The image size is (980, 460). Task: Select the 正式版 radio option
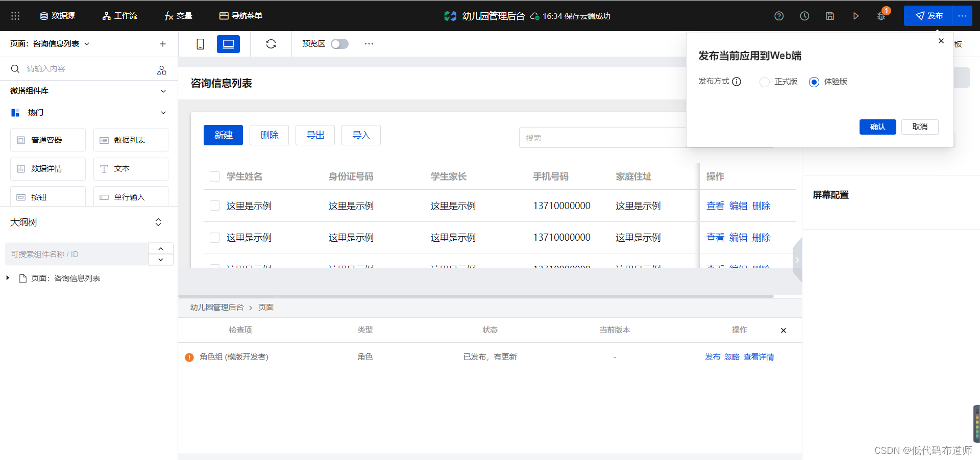coord(765,82)
